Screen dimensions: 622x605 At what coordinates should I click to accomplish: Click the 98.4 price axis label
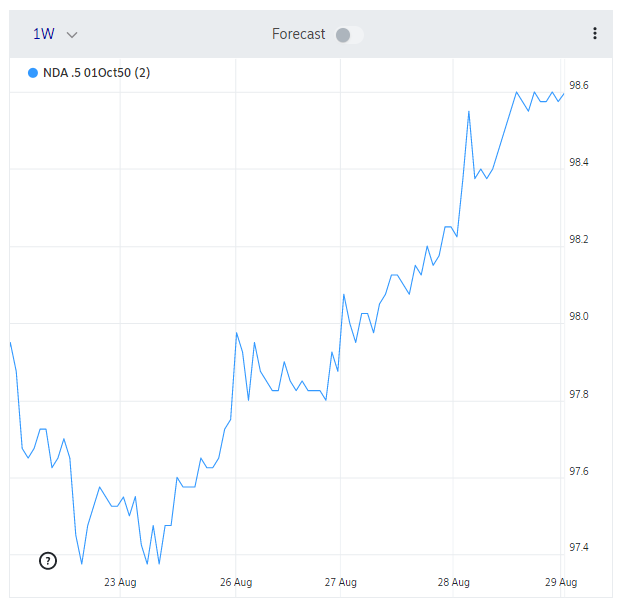579,162
